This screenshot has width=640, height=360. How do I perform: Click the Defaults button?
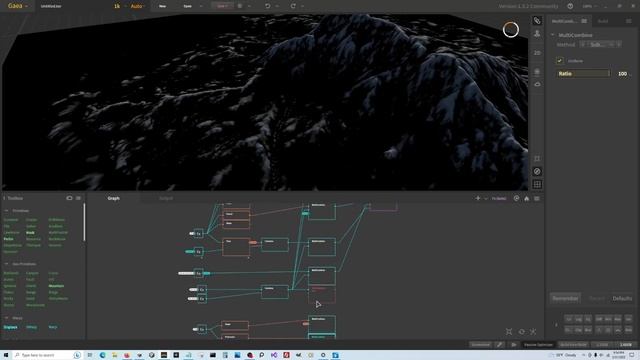click(622, 298)
